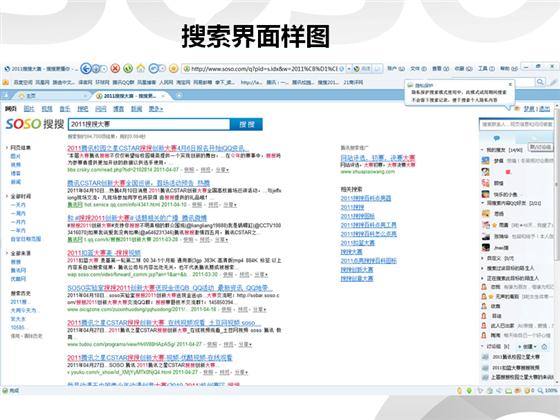Go back with the browser Back arrow
Viewport: 560px width, 420px height.
click(85, 68)
